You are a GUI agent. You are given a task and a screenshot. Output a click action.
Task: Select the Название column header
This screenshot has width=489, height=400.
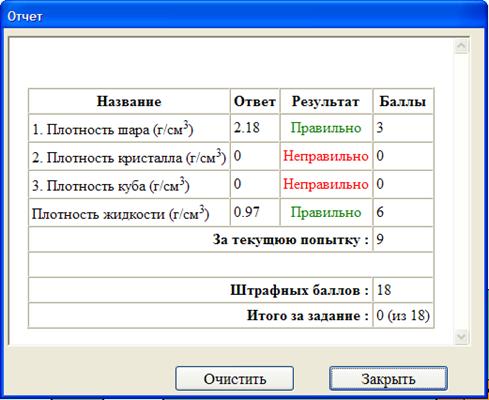pos(129,101)
